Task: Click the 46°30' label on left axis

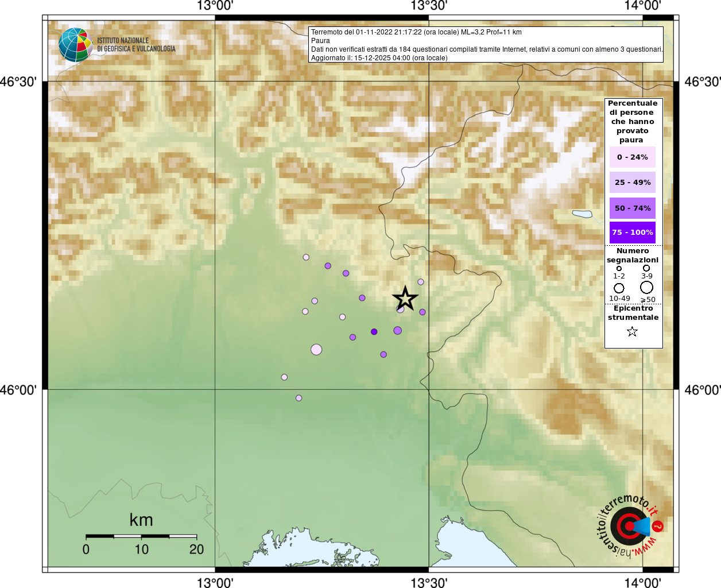Action: 18,82
